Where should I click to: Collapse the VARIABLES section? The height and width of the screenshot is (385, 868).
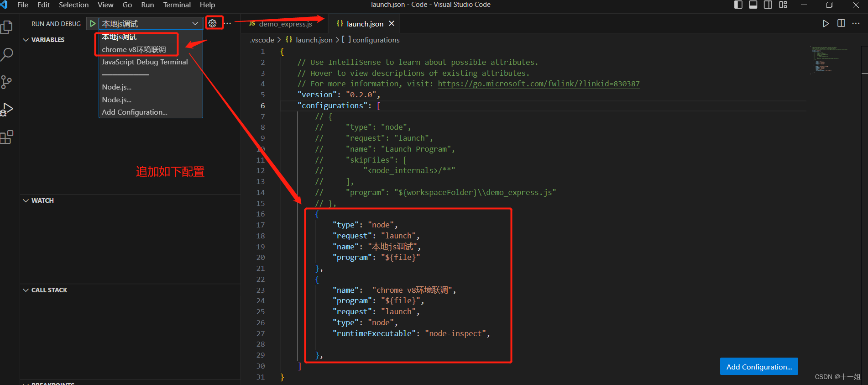[x=44, y=40]
